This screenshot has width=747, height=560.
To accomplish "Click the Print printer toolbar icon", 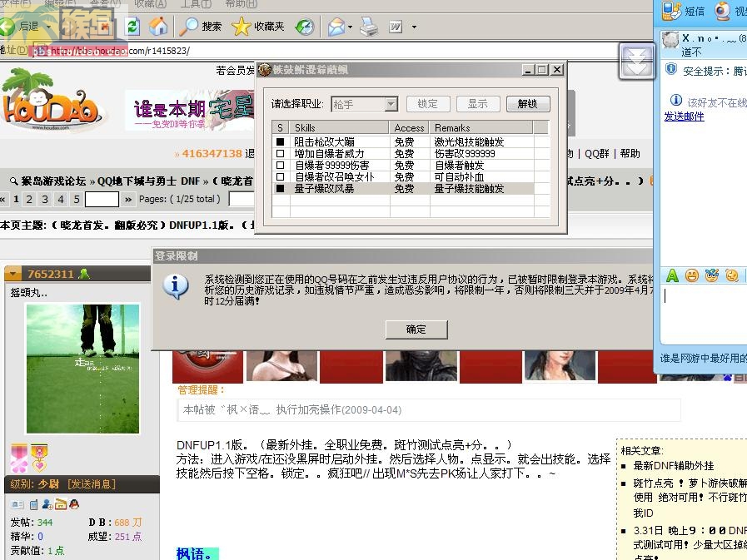I will point(368,27).
